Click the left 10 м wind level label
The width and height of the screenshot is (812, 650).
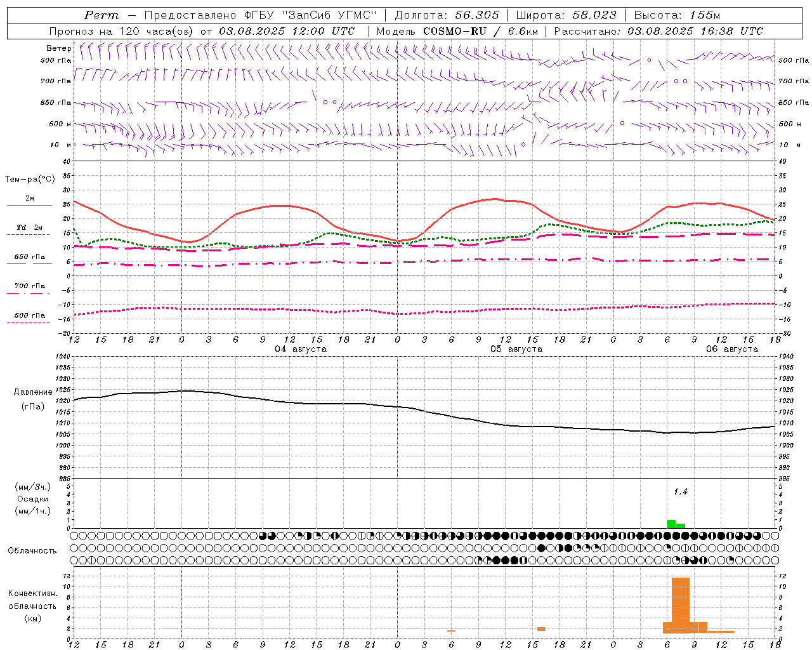60,145
